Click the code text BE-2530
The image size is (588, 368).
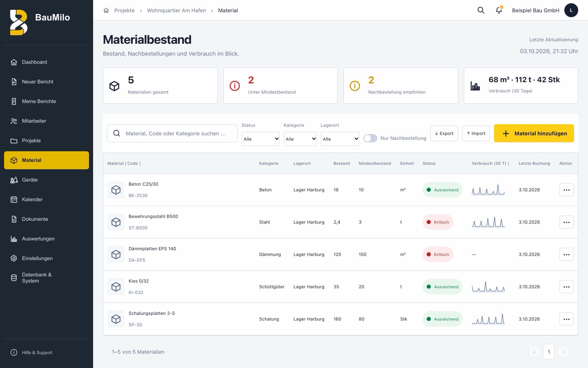[138, 195]
